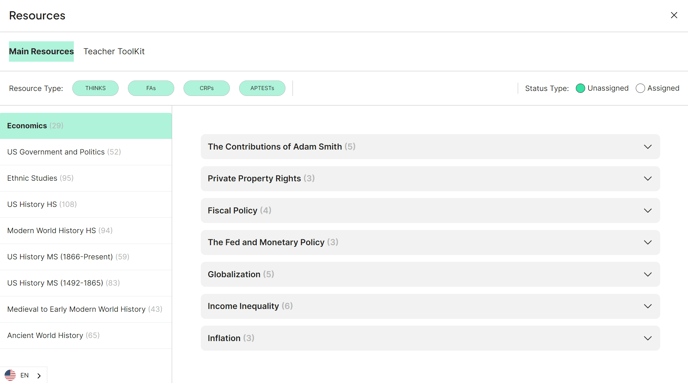Select the Main Resources tab
Image resolution: width=688 pixels, height=383 pixels.
41,51
